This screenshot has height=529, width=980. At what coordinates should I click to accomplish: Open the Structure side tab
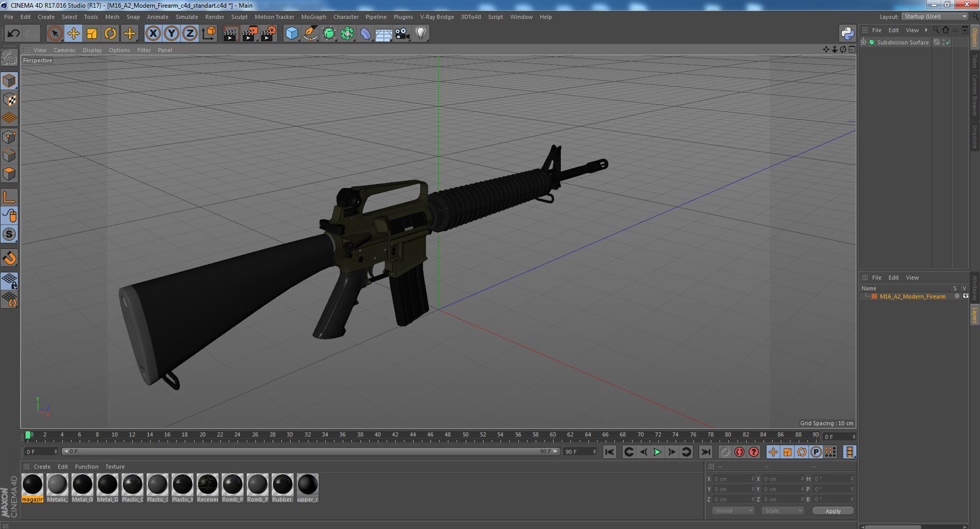pos(974,136)
